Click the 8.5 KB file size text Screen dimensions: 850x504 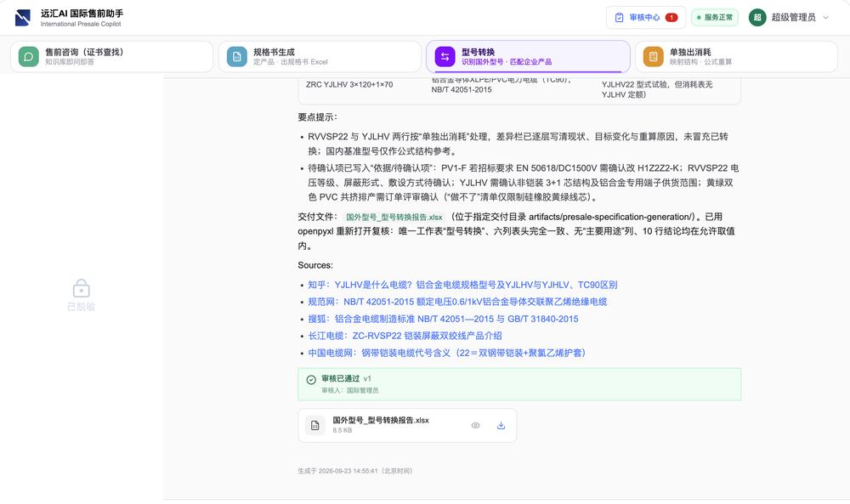[x=342, y=430]
